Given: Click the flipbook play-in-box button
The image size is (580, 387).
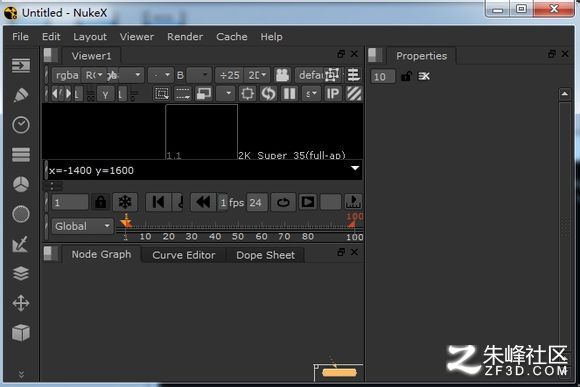Looking at the screenshot, I should tap(308, 202).
